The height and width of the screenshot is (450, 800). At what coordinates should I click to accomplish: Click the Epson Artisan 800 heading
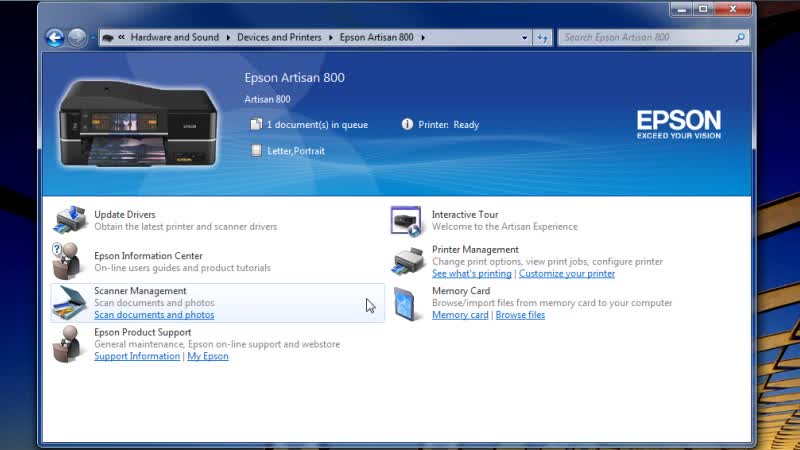tap(294, 78)
